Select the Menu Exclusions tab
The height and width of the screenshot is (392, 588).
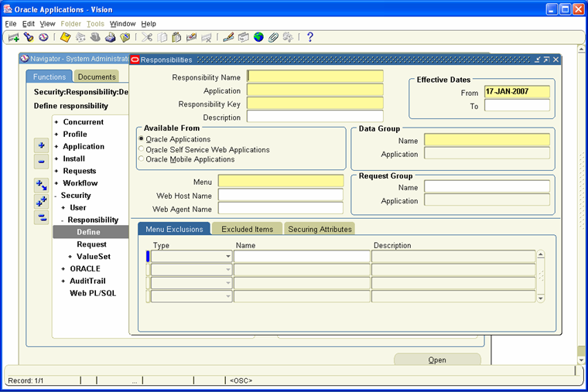coord(174,229)
